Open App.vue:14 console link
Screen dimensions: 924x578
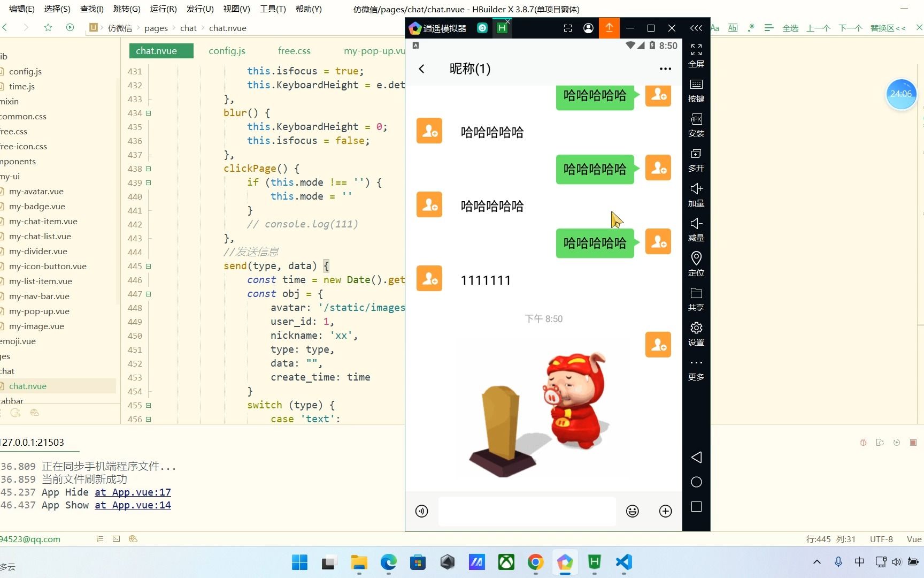pos(133,505)
